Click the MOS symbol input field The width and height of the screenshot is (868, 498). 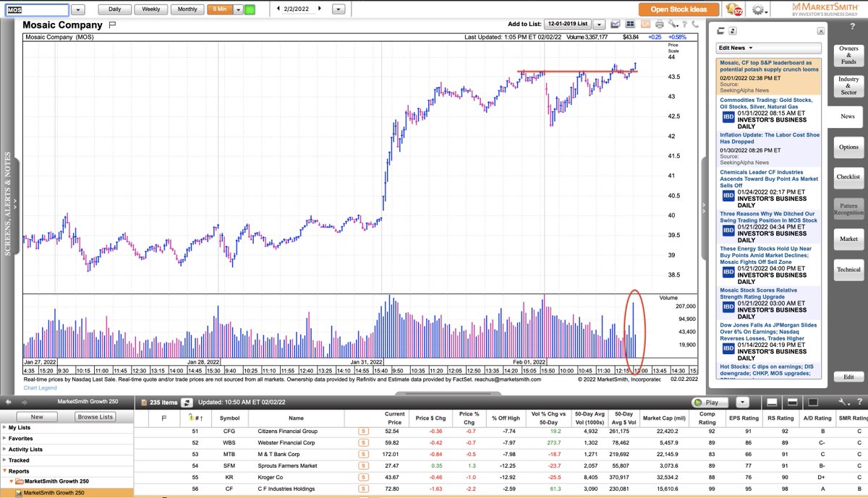tap(37, 9)
